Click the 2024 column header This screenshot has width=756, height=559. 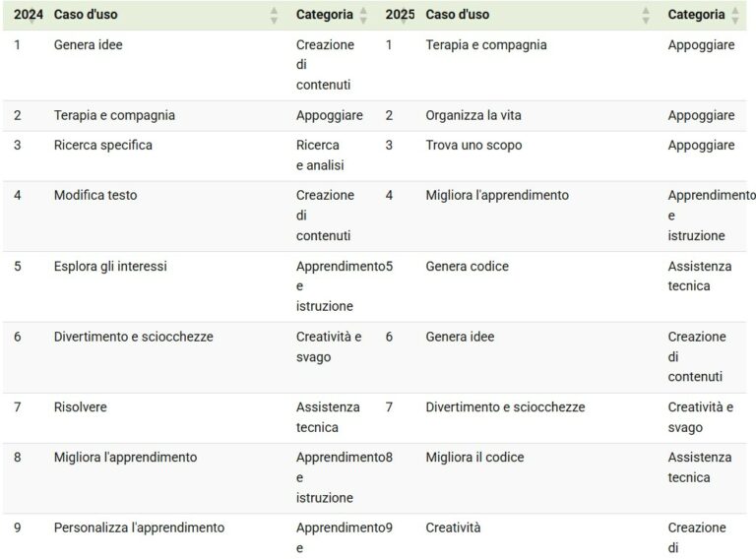28,15
